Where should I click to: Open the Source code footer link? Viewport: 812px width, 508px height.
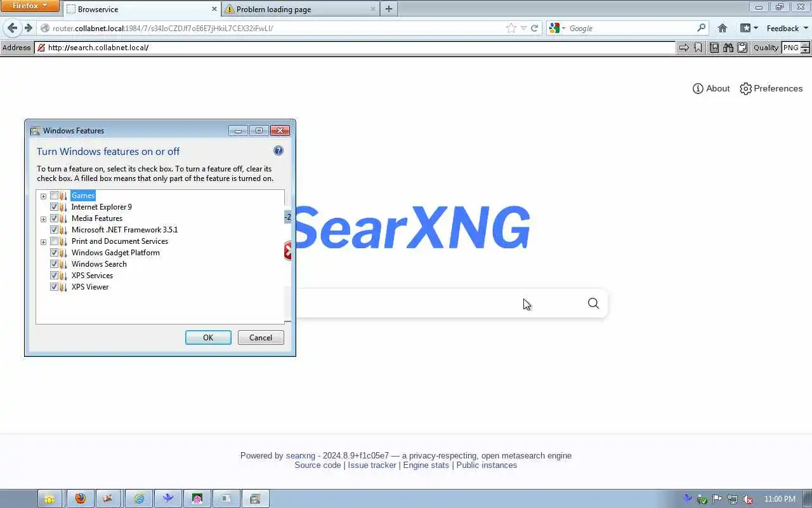[x=318, y=465]
